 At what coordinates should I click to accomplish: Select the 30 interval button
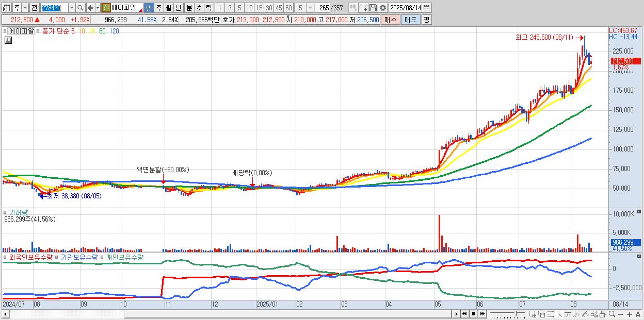(x=269, y=8)
